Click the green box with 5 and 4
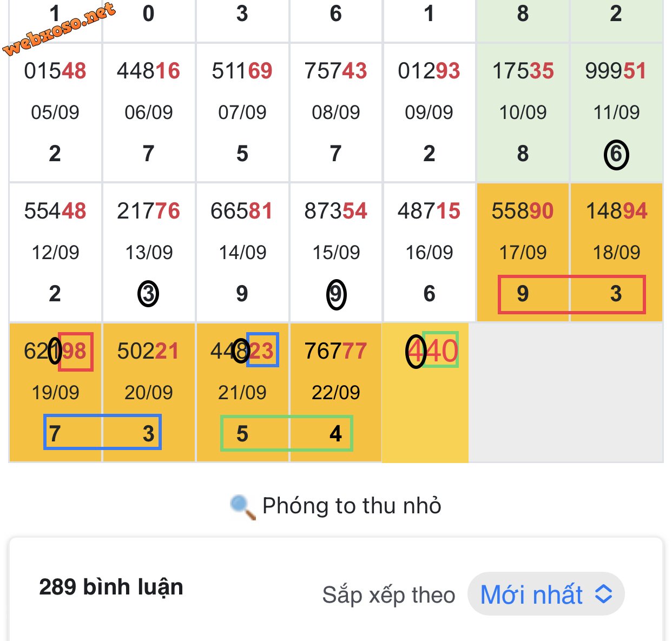Viewport: 672px width, 641px height. click(287, 433)
